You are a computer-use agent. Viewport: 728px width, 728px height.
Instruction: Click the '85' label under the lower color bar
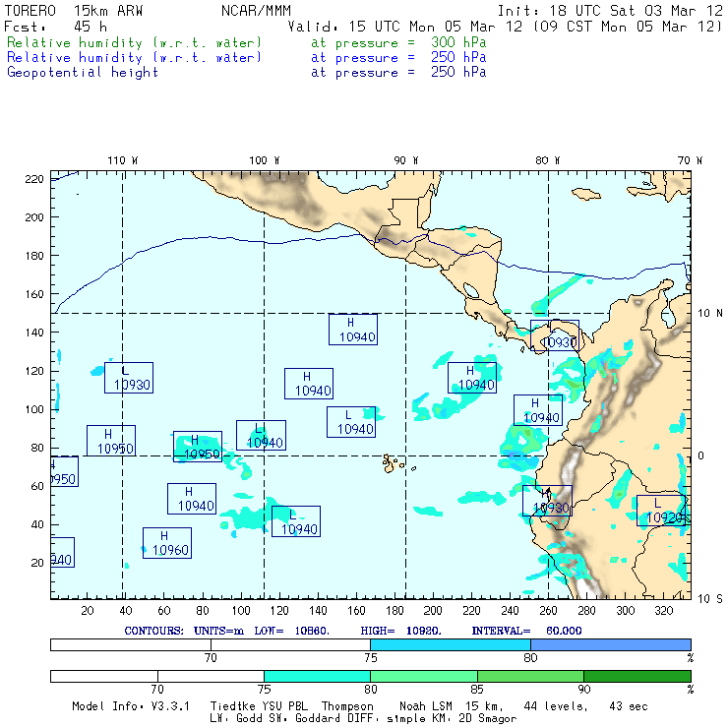click(477, 689)
